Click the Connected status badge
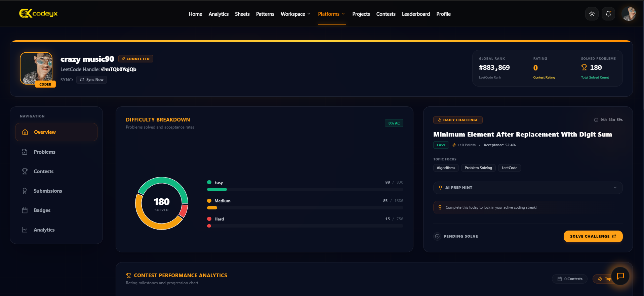The height and width of the screenshot is (296, 644). (136, 59)
